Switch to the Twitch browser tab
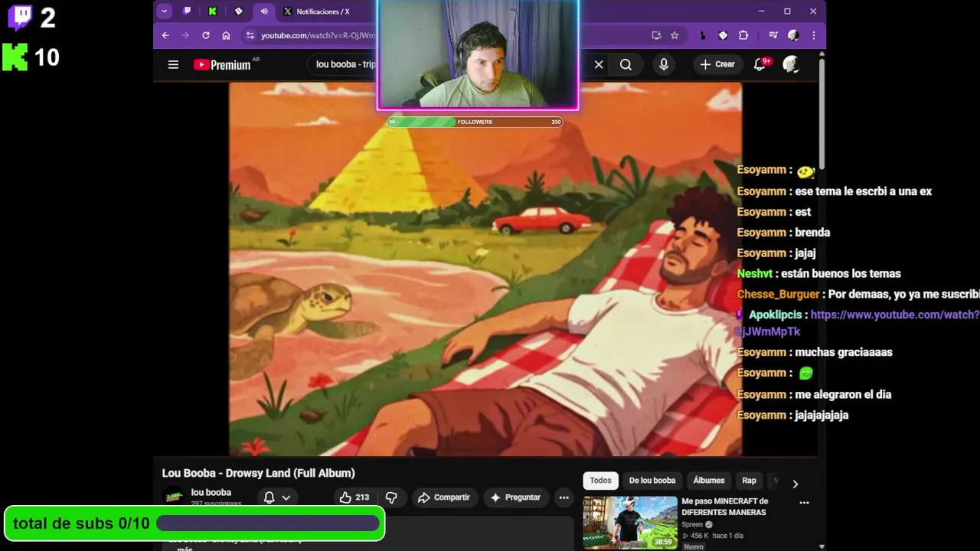The width and height of the screenshot is (980, 551). point(188,11)
